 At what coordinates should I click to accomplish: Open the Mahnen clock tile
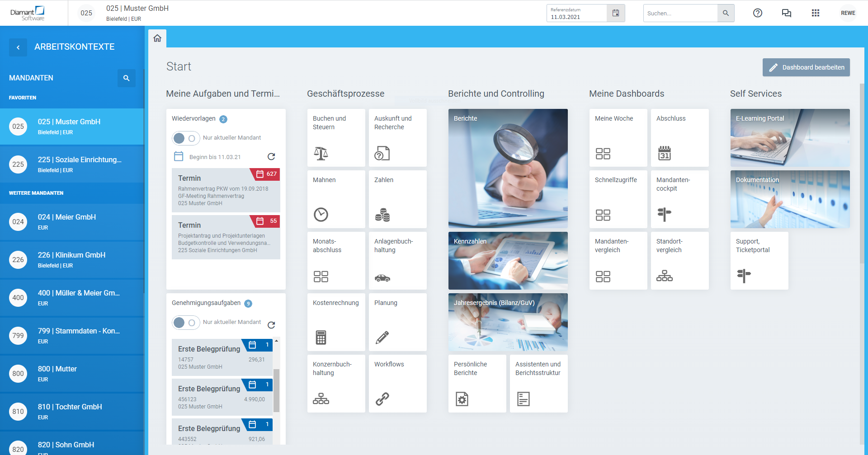click(336, 199)
